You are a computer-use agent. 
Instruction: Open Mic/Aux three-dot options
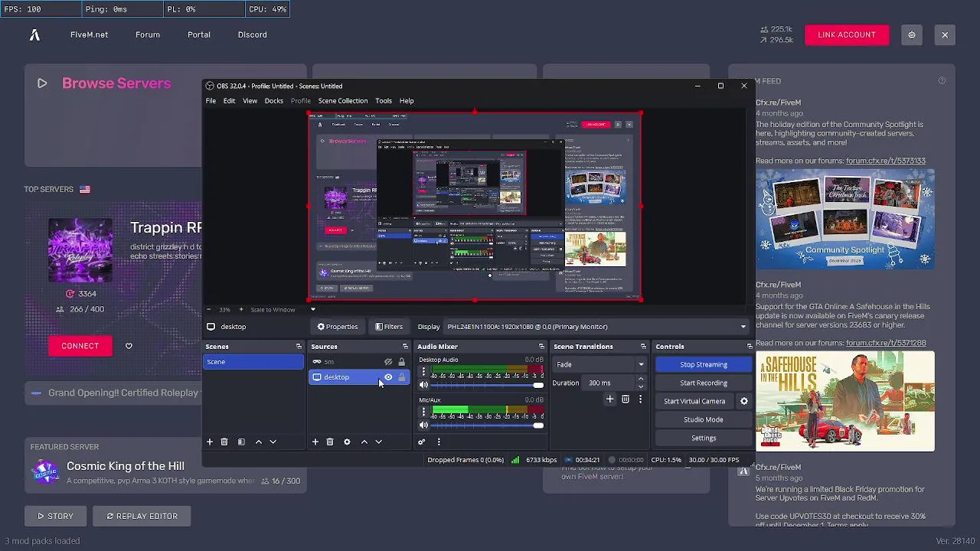[423, 412]
